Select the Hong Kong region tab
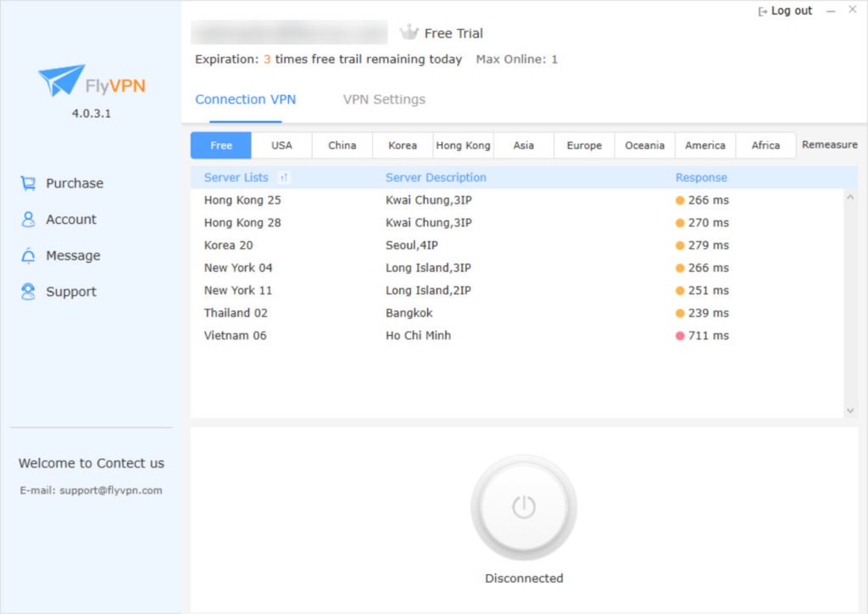 pos(463,145)
